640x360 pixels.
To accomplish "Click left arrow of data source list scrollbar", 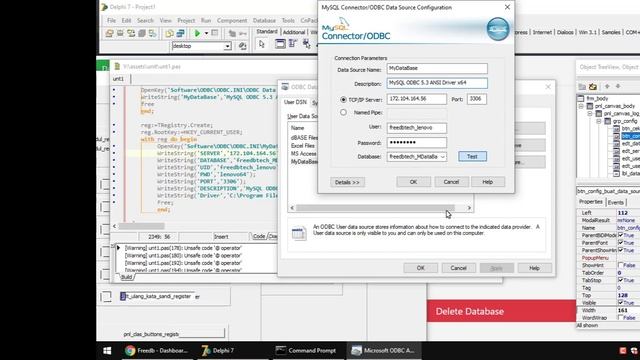I will coord(292,208).
